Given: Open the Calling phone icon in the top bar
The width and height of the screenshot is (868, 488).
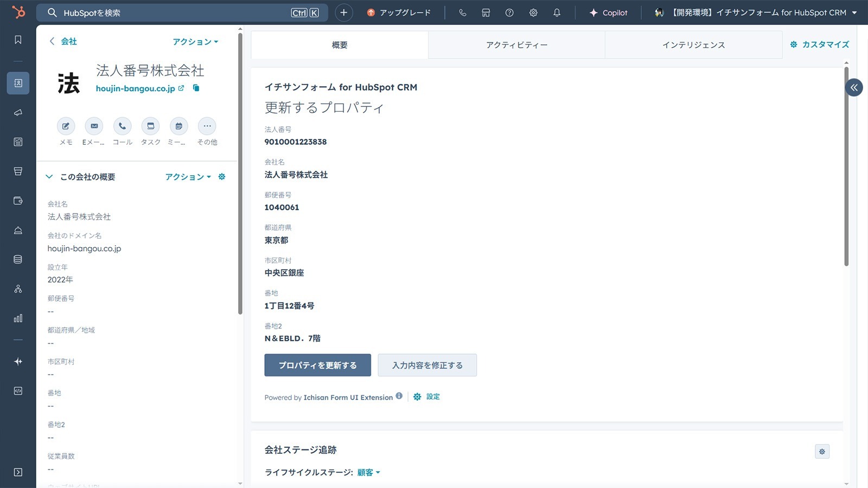Looking at the screenshot, I should pos(462,12).
